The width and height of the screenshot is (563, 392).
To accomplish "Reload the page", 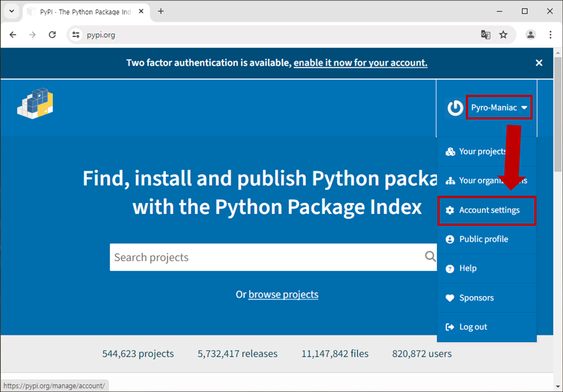I will (52, 35).
